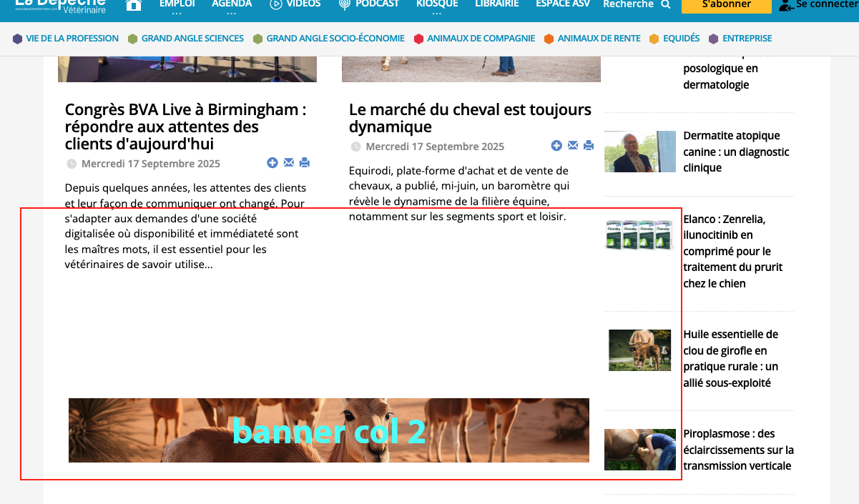Go to the LIBRAIRIE menu item
This screenshot has height=504, width=859.
pos(497,4)
